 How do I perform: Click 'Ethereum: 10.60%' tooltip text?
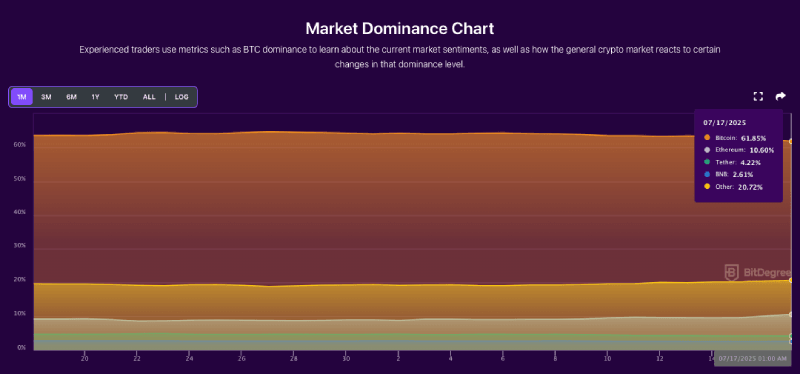pos(745,150)
